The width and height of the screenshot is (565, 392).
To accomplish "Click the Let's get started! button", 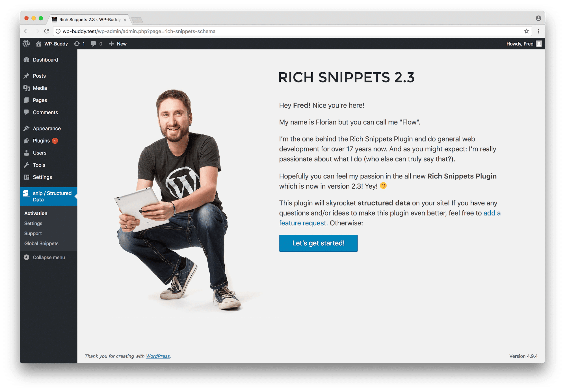I will pyautogui.click(x=318, y=243).
